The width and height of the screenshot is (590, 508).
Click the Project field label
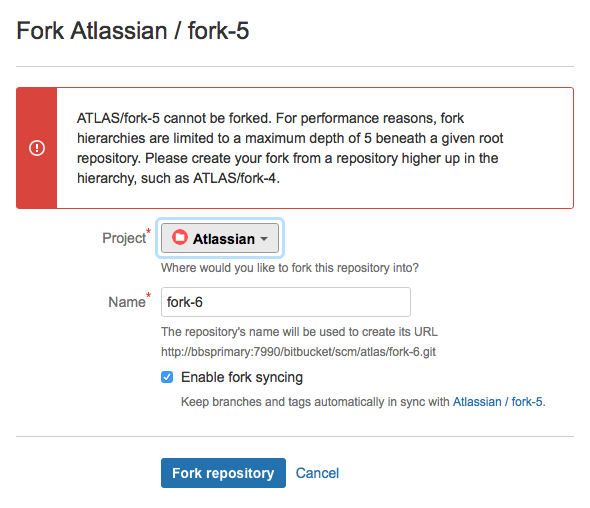(124, 238)
